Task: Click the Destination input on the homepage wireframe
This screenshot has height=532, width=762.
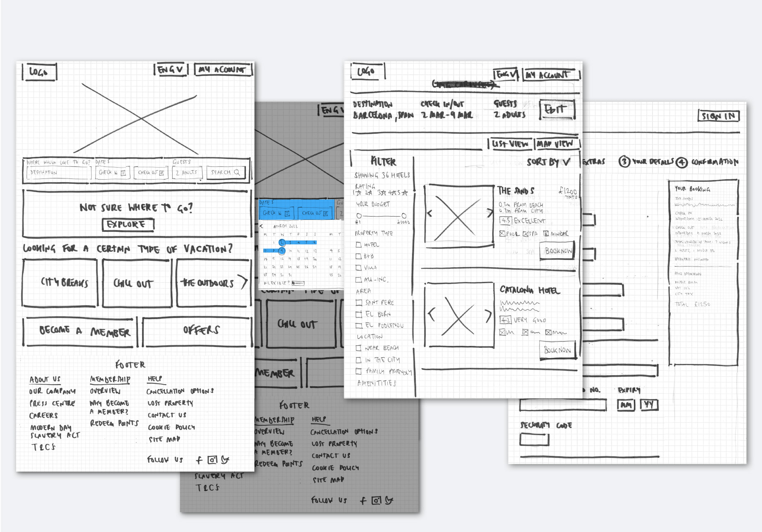Action: [x=58, y=173]
